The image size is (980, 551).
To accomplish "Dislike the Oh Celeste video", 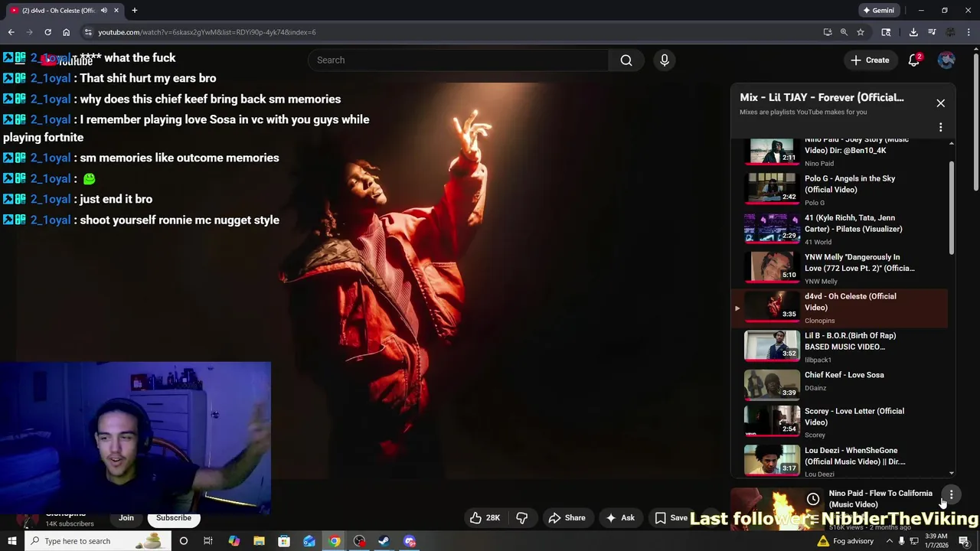I will coord(522,518).
